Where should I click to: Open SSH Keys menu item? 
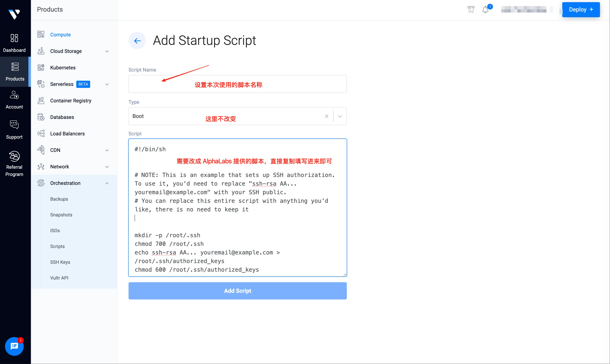(60, 262)
